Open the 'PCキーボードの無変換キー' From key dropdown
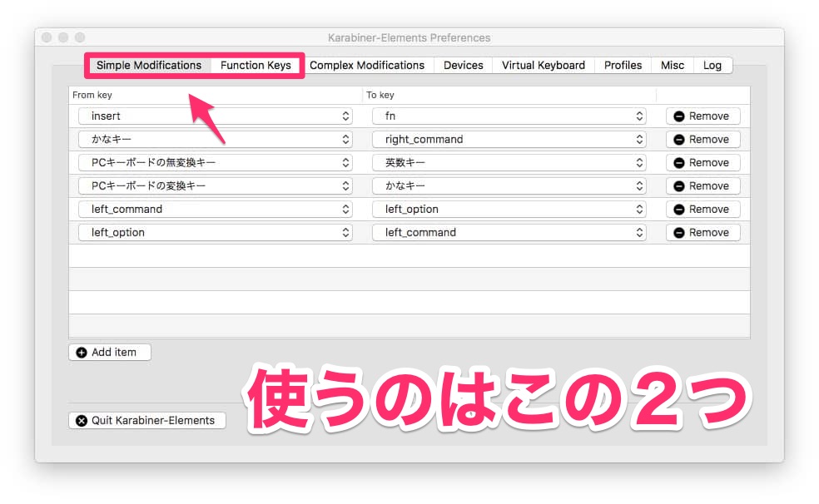Image resolution: width=819 pixels, height=504 pixels. [x=216, y=163]
